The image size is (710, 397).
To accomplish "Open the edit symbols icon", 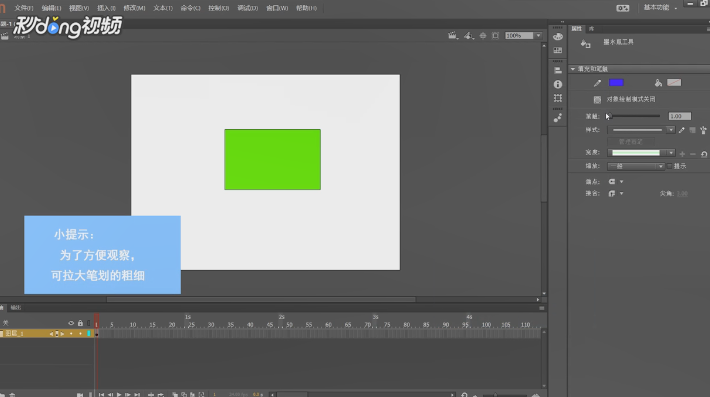I will [469, 35].
